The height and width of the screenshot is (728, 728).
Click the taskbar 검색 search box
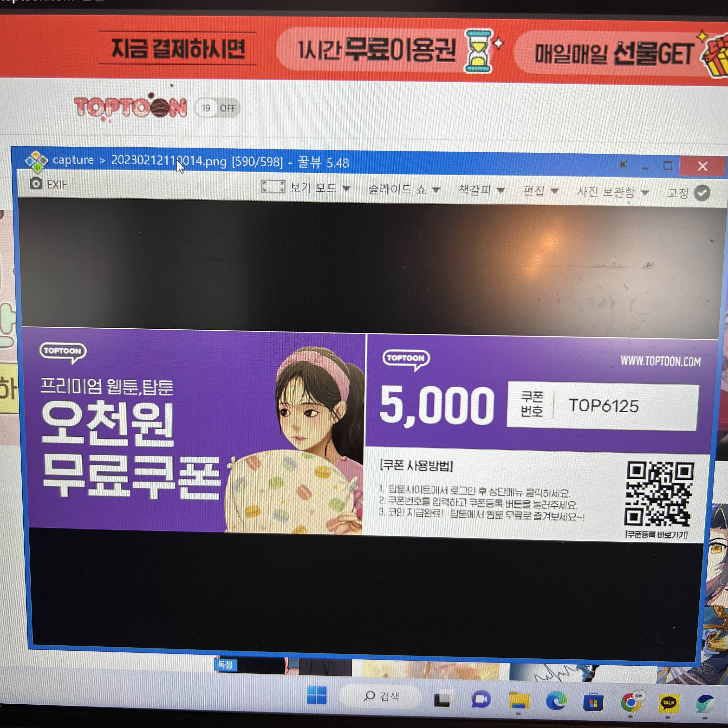(381, 696)
